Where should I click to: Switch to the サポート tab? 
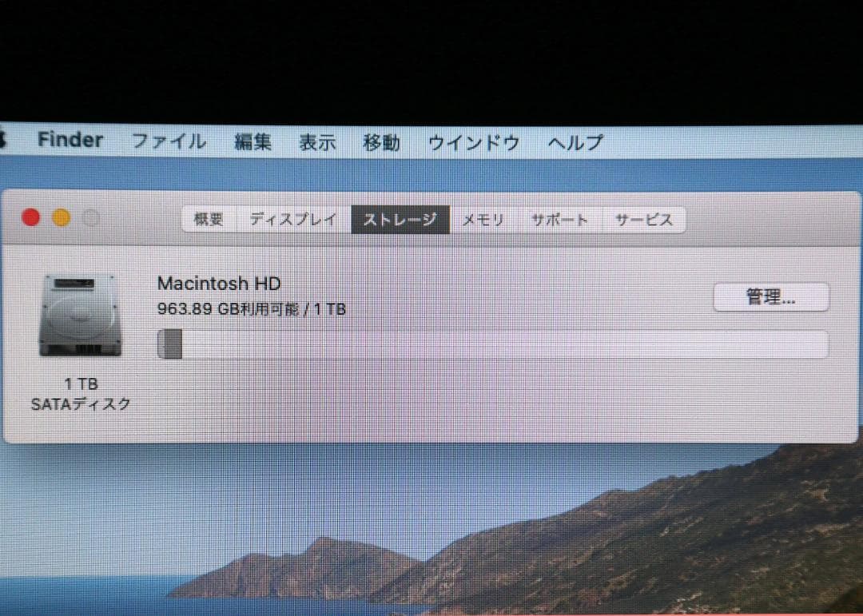click(x=559, y=218)
